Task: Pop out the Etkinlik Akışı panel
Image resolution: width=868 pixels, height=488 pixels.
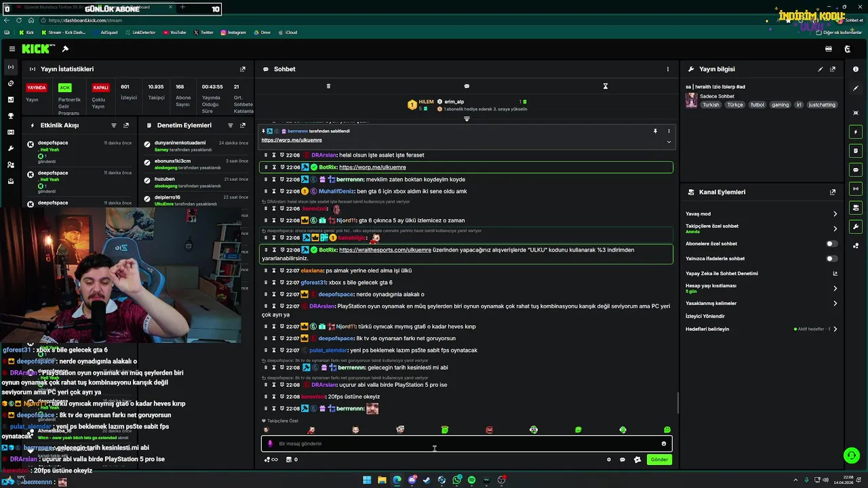Action: 126,125
